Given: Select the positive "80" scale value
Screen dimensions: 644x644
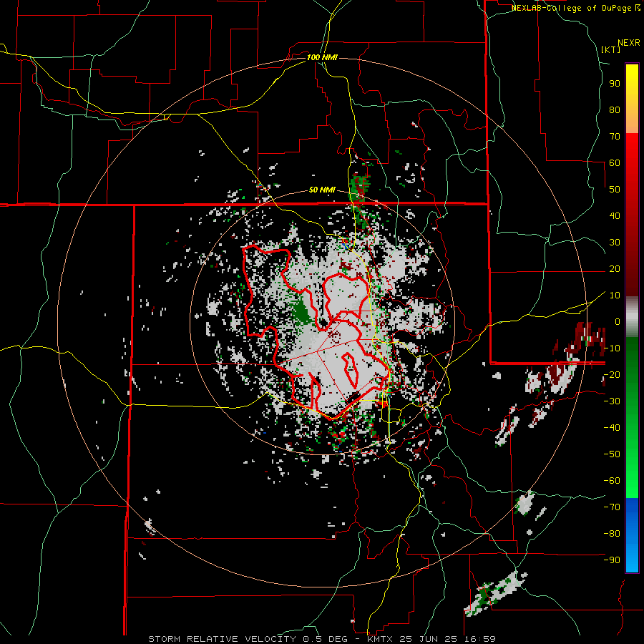Looking at the screenshot, I should [615, 109].
